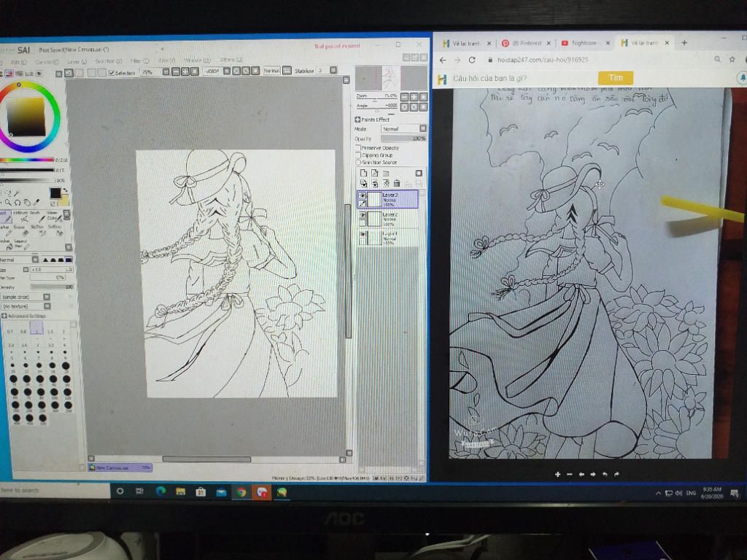Create a new normal layer

click(363, 173)
